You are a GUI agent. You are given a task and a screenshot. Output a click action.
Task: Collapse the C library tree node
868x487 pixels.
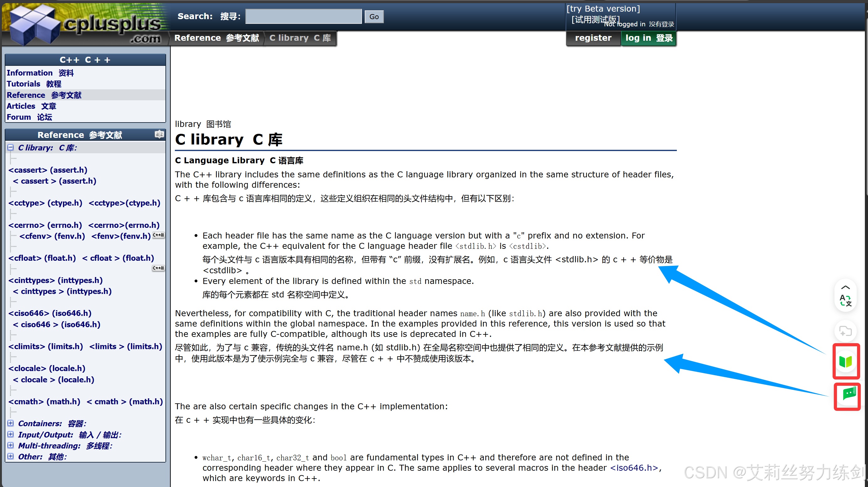tap(11, 148)
